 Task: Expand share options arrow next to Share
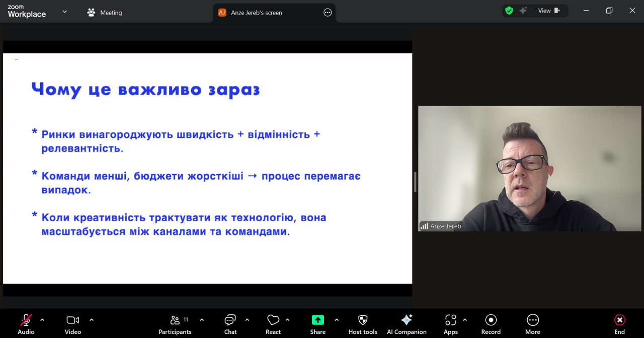coord(337,319)
